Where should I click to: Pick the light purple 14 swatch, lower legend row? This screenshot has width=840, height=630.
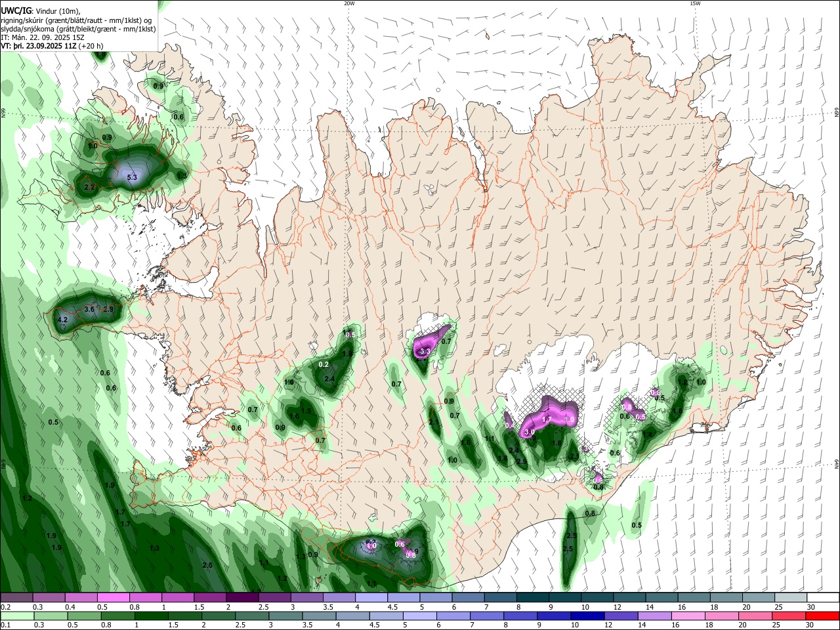click(x=654, y=616)
